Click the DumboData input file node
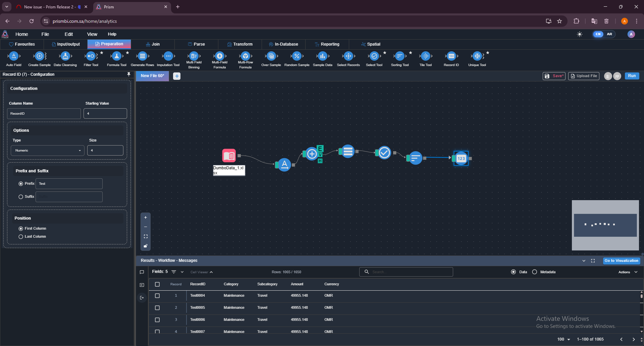 coord(229,156)
